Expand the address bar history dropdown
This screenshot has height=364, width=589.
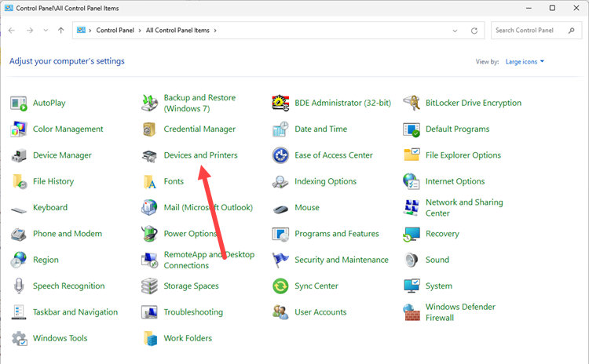(x=455, y=31)
